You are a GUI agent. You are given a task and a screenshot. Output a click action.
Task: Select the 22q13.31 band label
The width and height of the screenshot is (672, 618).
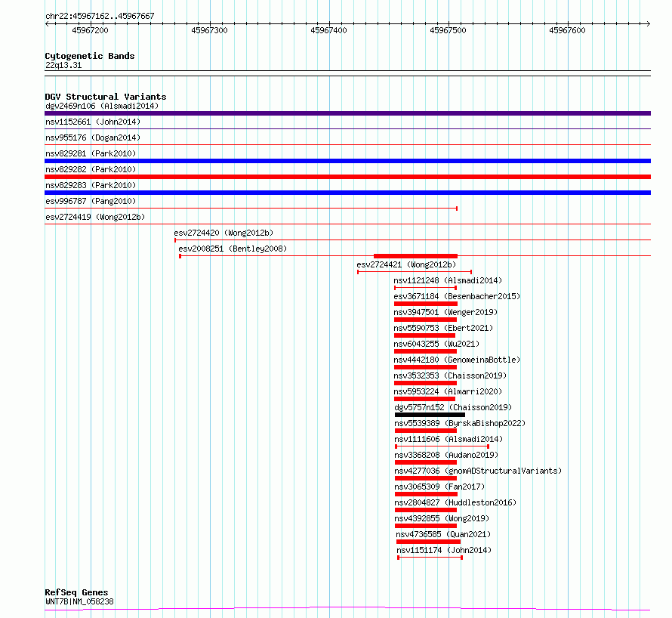coord(63,65)
